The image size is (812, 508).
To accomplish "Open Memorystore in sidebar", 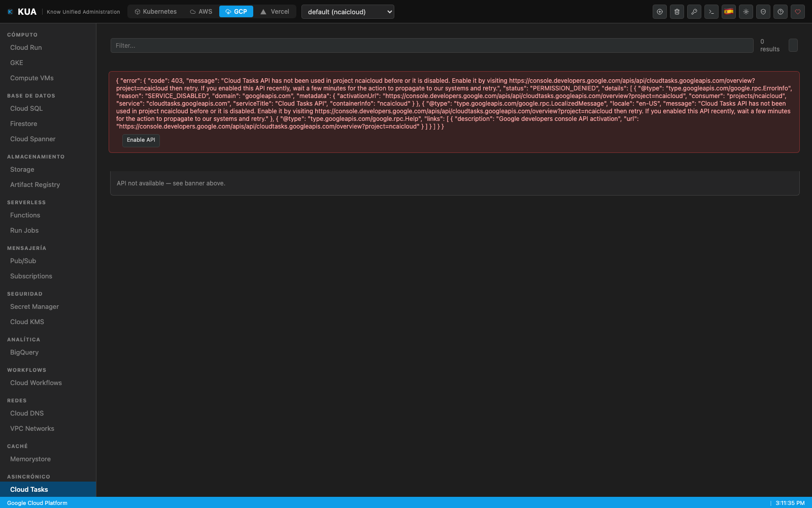I will click(48, 459).
